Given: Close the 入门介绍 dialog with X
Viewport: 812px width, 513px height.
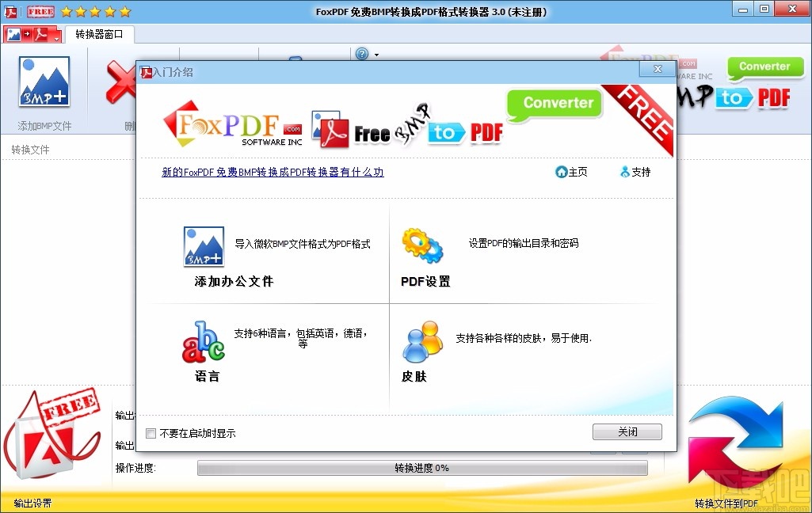Looking at the screenshot, I should tap(658, 69).
